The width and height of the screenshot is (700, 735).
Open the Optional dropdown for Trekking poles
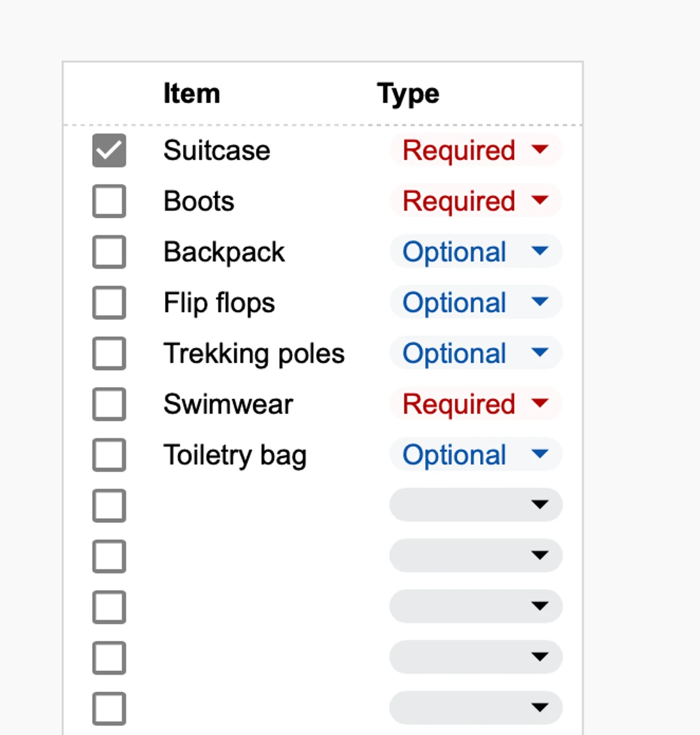pyautogui.click(x=475, y=353)
